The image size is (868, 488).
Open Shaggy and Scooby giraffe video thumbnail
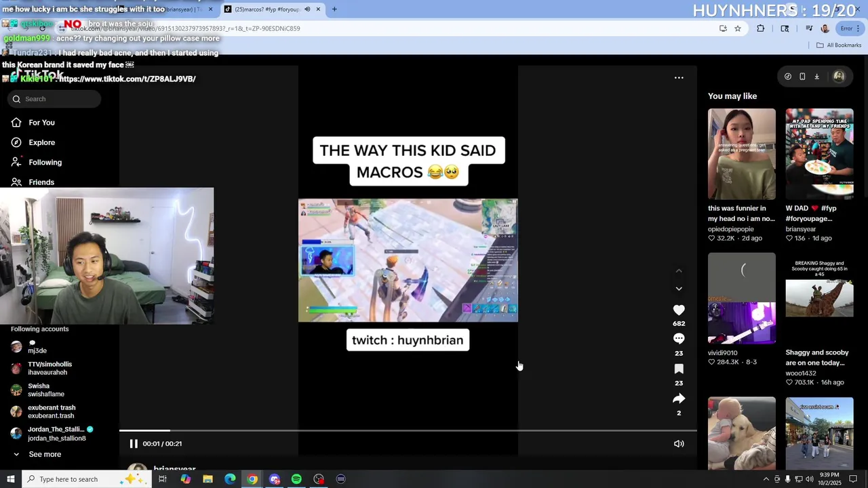819,298
